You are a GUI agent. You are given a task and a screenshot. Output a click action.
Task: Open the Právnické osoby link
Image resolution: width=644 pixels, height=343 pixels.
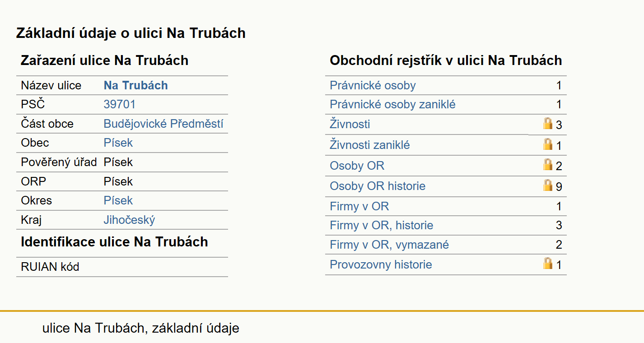(x=373, y=85)
